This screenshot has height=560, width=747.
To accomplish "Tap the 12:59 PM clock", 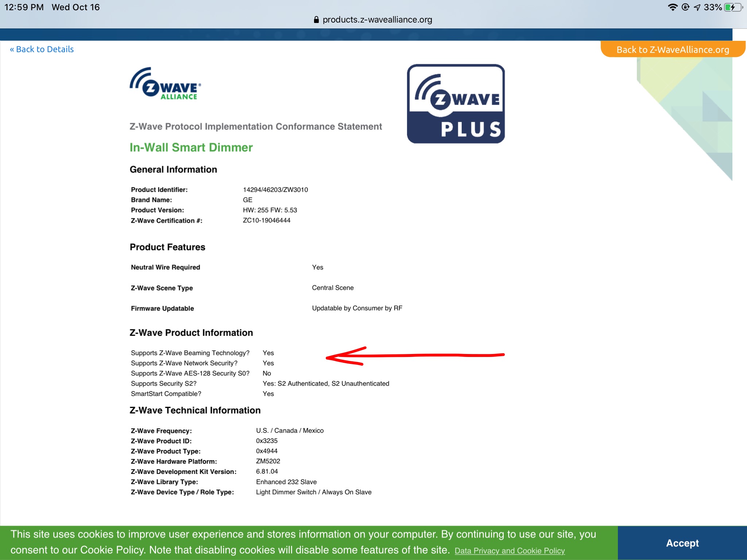I will [x=24, y=7].
